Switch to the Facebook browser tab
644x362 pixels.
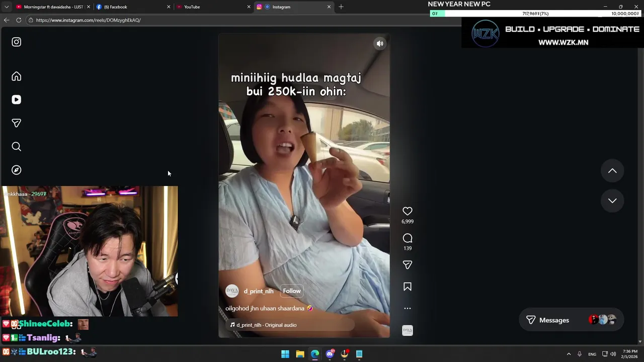pos(133,7)
